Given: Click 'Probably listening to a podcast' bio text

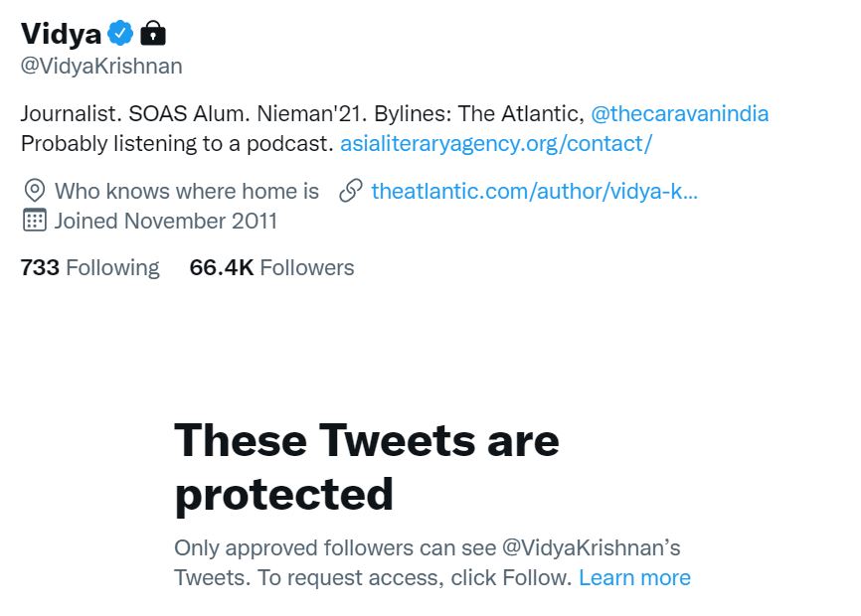Looking at the screenshot, I should click(177, 143).
